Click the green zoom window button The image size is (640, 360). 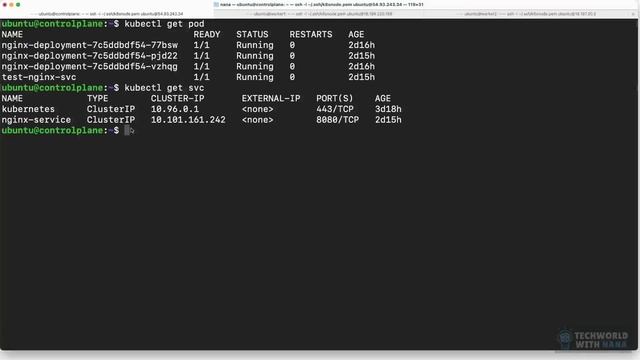tap(18, 4)
